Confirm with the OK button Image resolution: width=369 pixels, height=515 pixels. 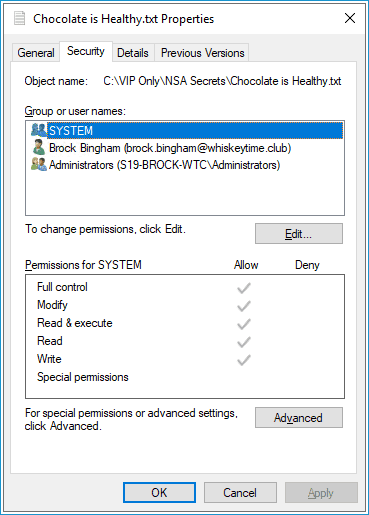coord(159,492)
